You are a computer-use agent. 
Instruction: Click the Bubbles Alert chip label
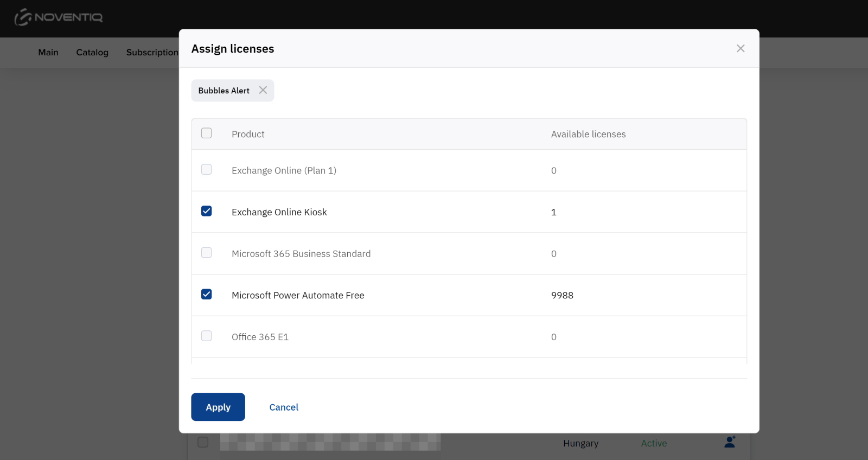tap(224, 91)
